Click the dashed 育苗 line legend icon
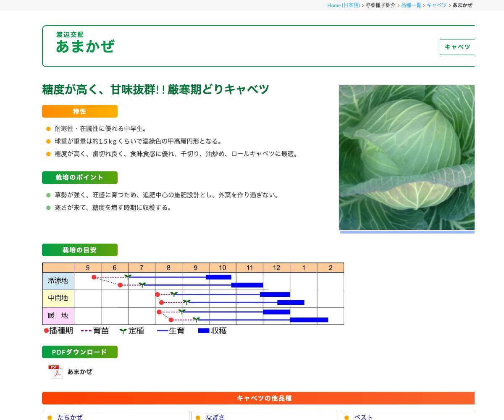Screen dimensions: 504x420 86,331
